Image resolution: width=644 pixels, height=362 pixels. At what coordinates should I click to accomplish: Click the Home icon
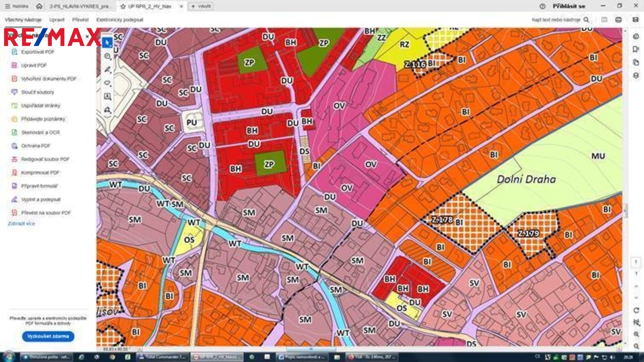pos(39,6)
